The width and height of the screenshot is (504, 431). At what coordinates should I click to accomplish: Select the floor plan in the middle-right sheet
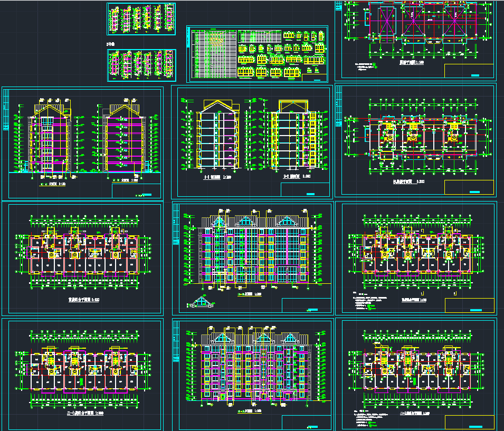(416, 252)
